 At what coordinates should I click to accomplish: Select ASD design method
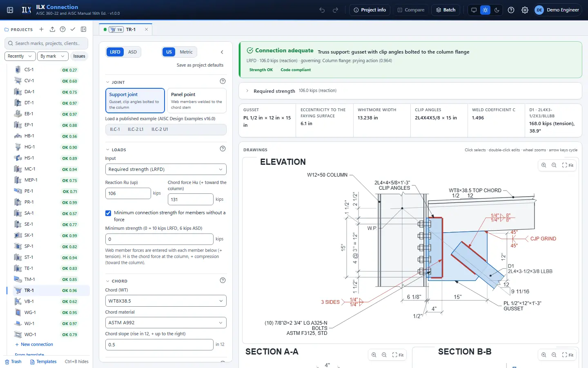[x=132, y=52]
